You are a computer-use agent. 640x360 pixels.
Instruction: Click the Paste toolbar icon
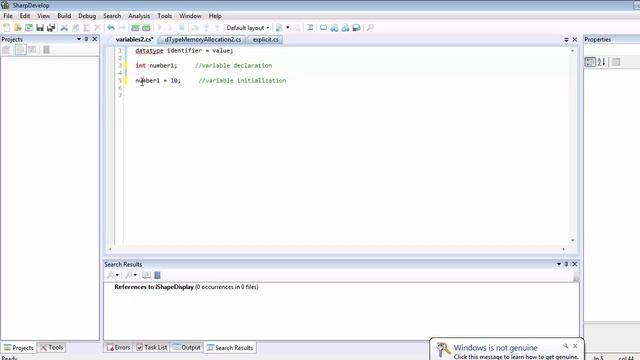87,28
